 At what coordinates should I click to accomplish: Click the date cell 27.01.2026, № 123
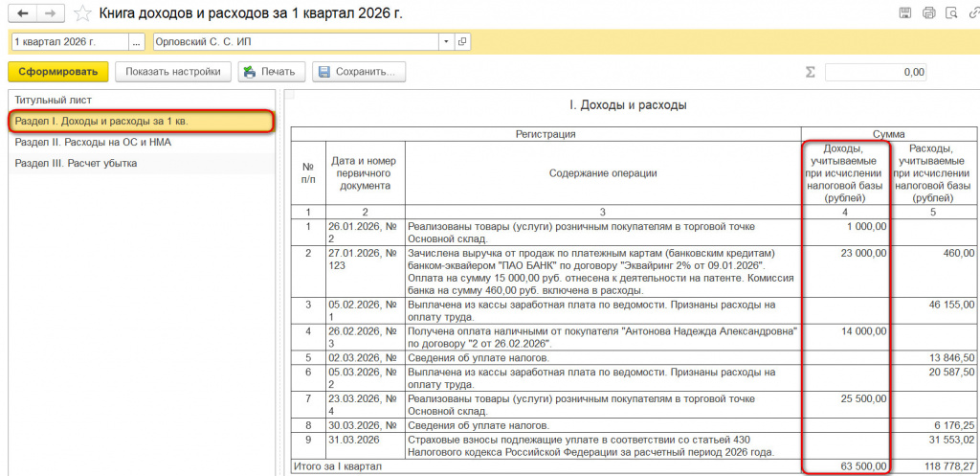(x=366, y=272)
